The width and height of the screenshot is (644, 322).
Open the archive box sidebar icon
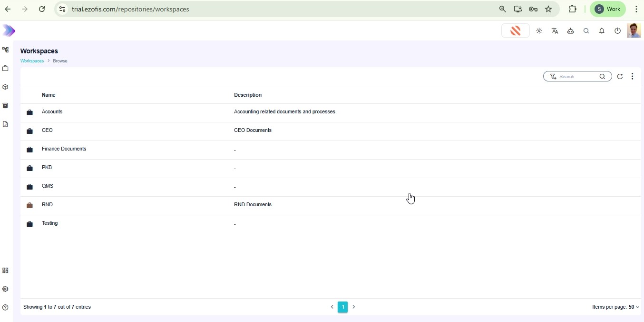[6, 106]
